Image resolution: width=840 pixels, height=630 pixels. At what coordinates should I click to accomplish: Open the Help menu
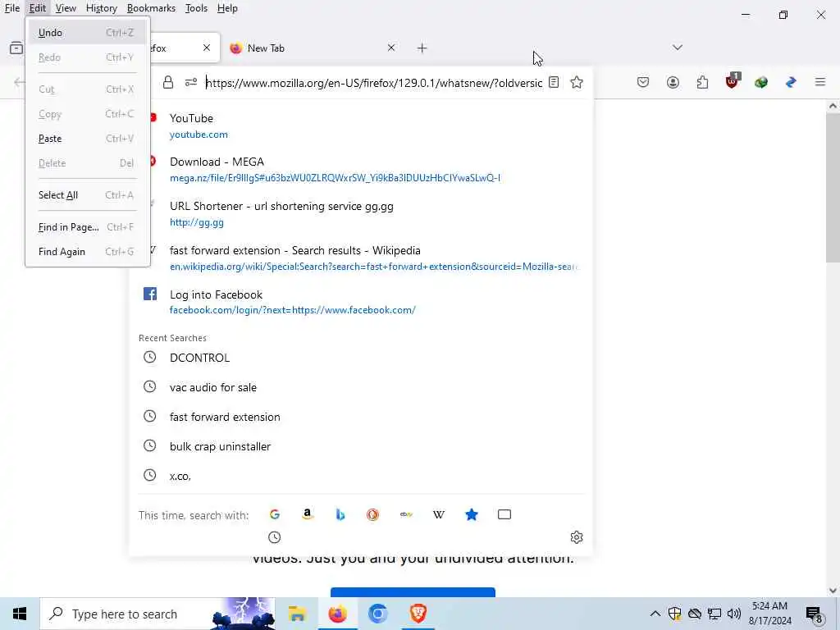tap(227, 8)
